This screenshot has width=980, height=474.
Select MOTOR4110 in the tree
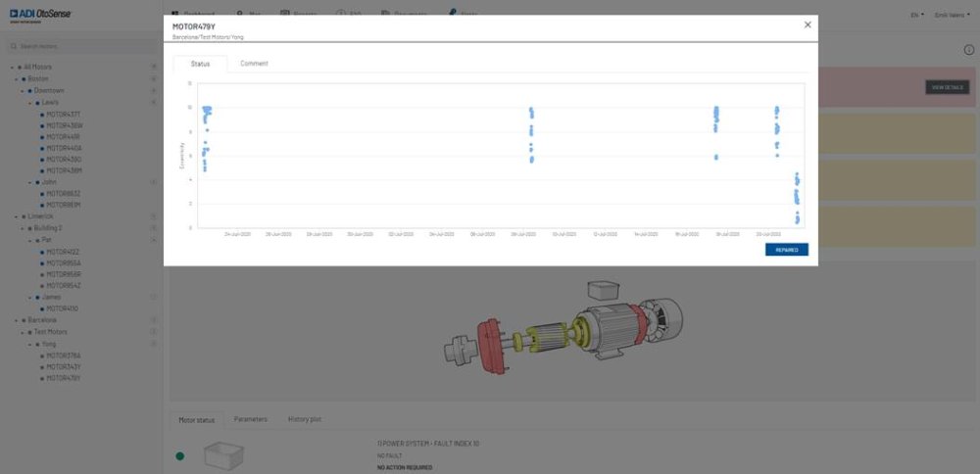62,308
